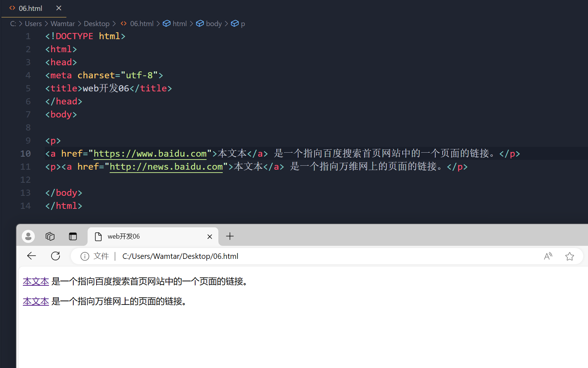588x368 pixels.
Task: Click the opening <p> tag on line 9
Action: click(x=53, y=141)
